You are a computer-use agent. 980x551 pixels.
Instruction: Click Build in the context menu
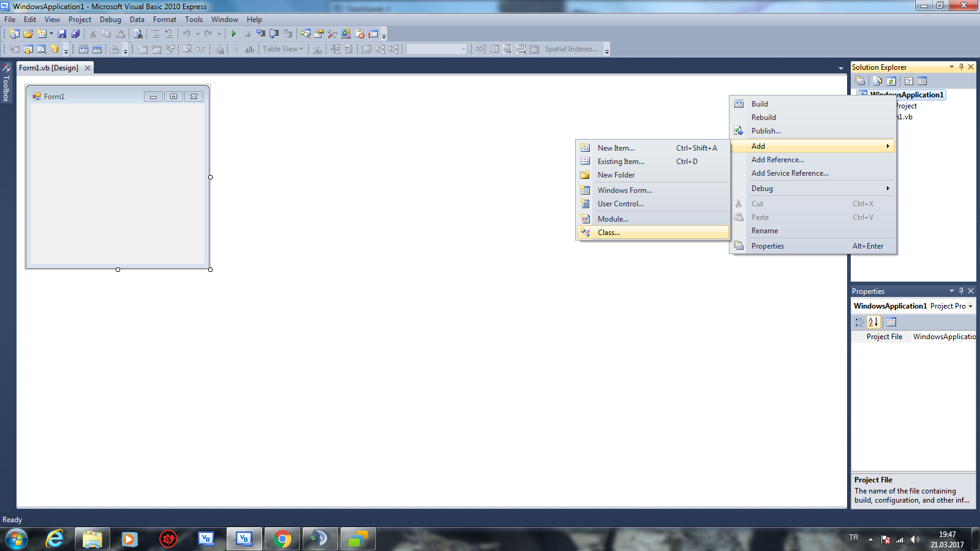pyautogui.click(x=813, y=104)
